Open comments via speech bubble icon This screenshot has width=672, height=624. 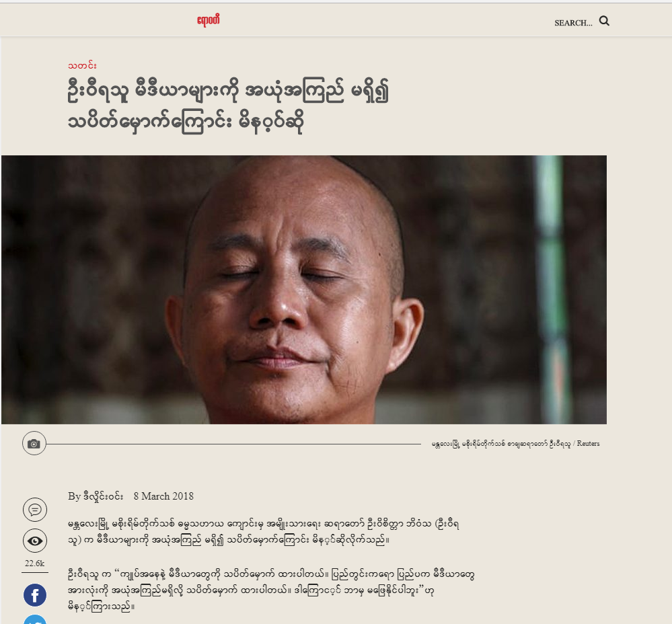pyautogui.click(x=35, y=510)
